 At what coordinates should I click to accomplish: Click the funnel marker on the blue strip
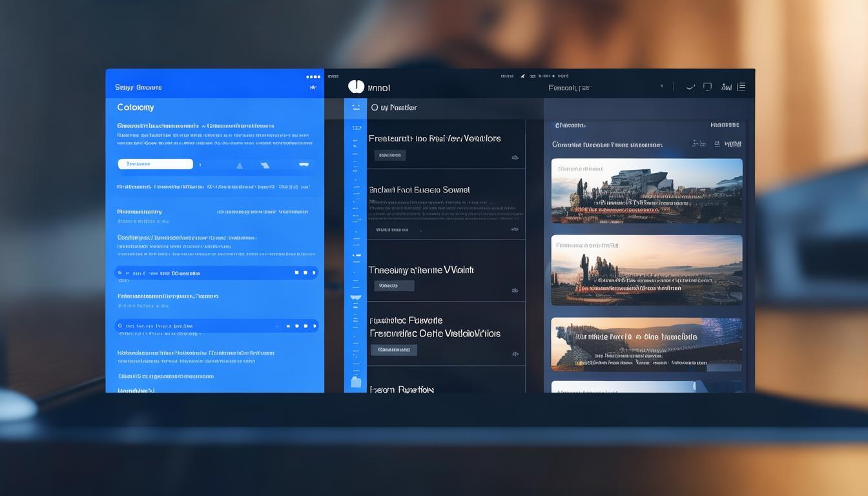tap(355, 298)
